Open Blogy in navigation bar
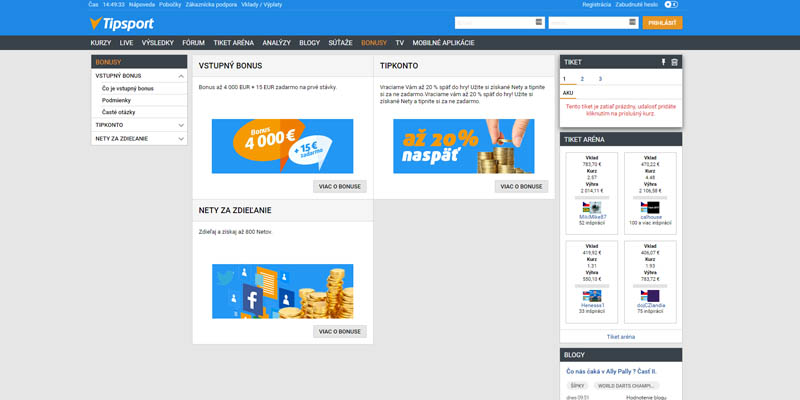 [x=310, y=43]
